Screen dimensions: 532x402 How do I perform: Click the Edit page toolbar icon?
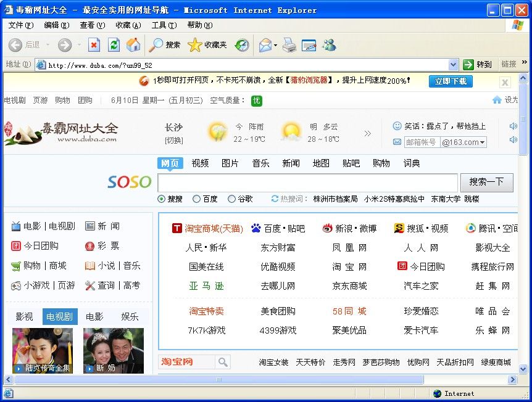point(309,45)
